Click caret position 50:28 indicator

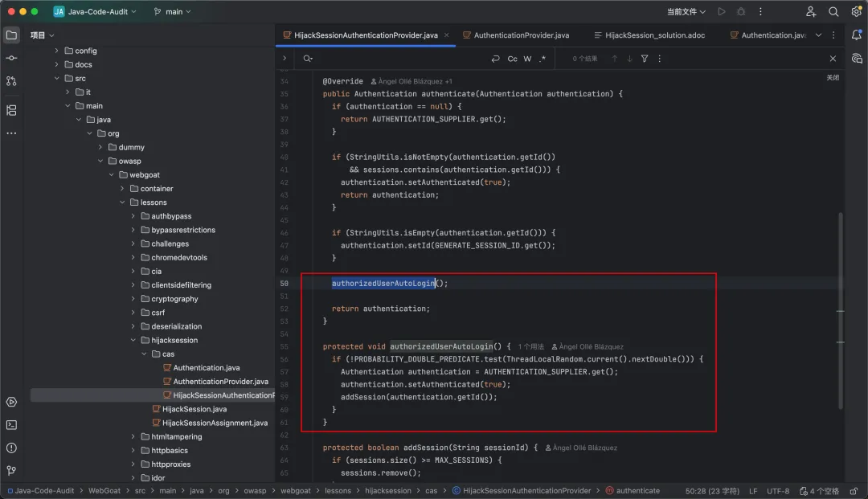(712, 491)
